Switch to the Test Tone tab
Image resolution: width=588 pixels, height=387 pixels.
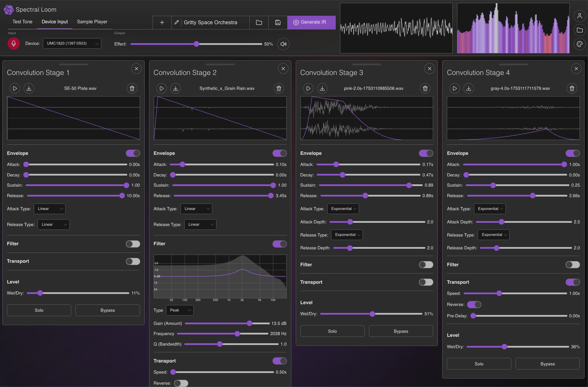[x=22, y=22]
